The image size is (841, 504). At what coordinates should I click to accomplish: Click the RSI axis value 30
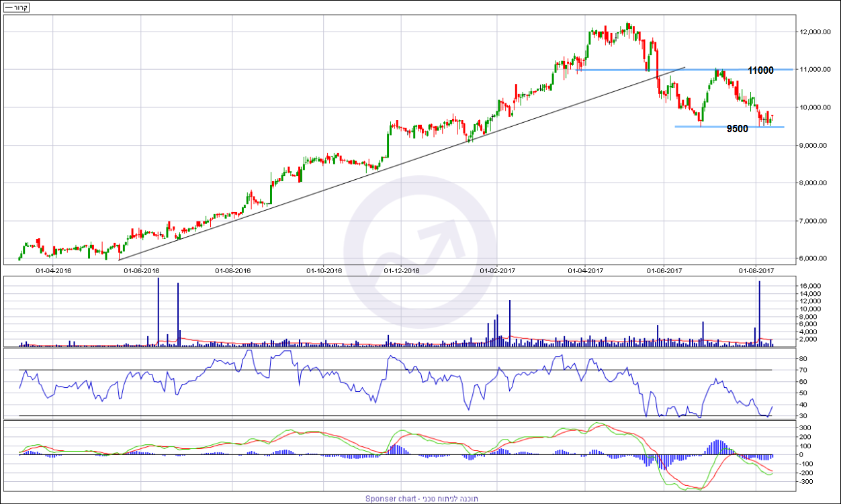click(x=802, y=416)
